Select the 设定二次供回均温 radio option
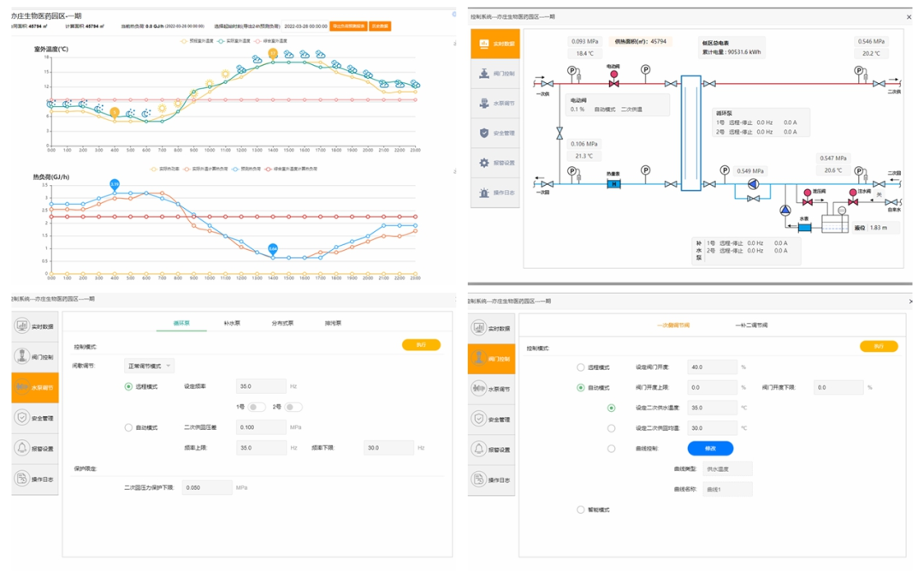The image size is (924, 578). pyautogui.click(x=611, y=429)
